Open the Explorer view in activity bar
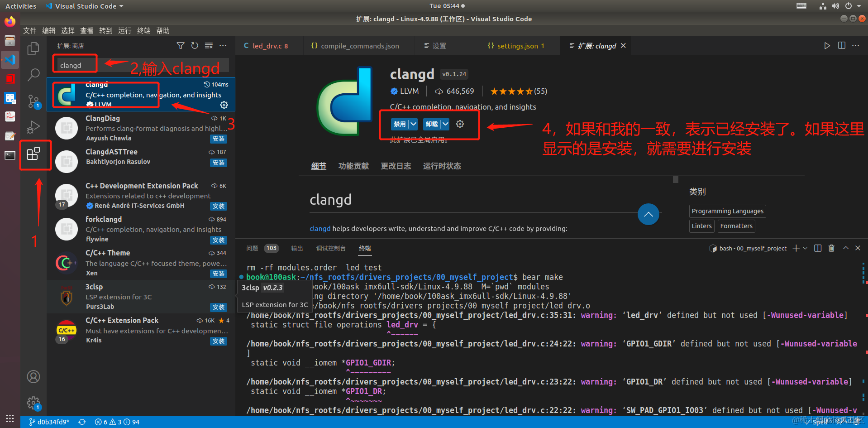 pyautogui.click(x=33, y=48)
